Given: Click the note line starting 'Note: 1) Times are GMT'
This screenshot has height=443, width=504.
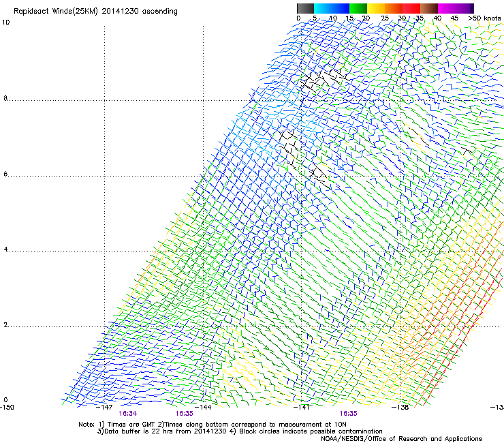Looking at the screenshot, I should click(212, 425).
